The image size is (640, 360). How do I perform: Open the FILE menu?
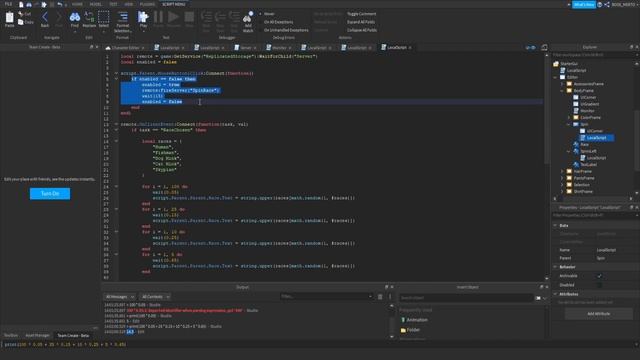8,4
